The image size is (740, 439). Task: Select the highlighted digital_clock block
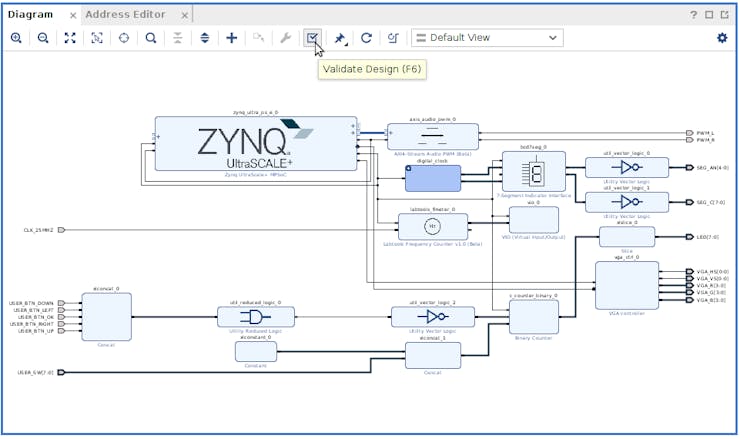tap(433, 178)
